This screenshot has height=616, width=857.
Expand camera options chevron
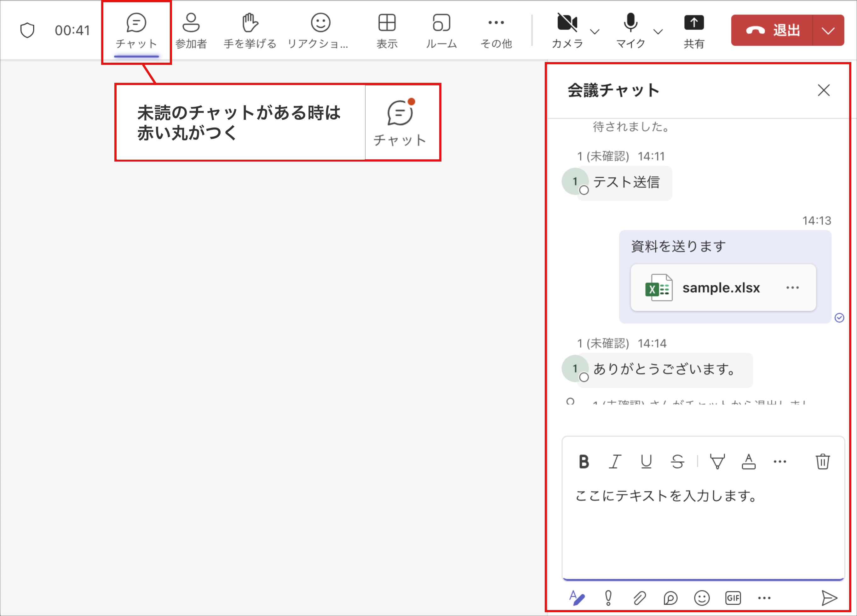(x=595, y=31)
